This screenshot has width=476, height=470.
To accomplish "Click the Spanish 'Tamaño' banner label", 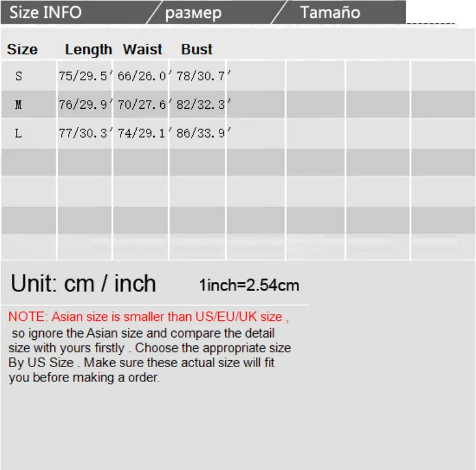I will [x=330, y=12].
